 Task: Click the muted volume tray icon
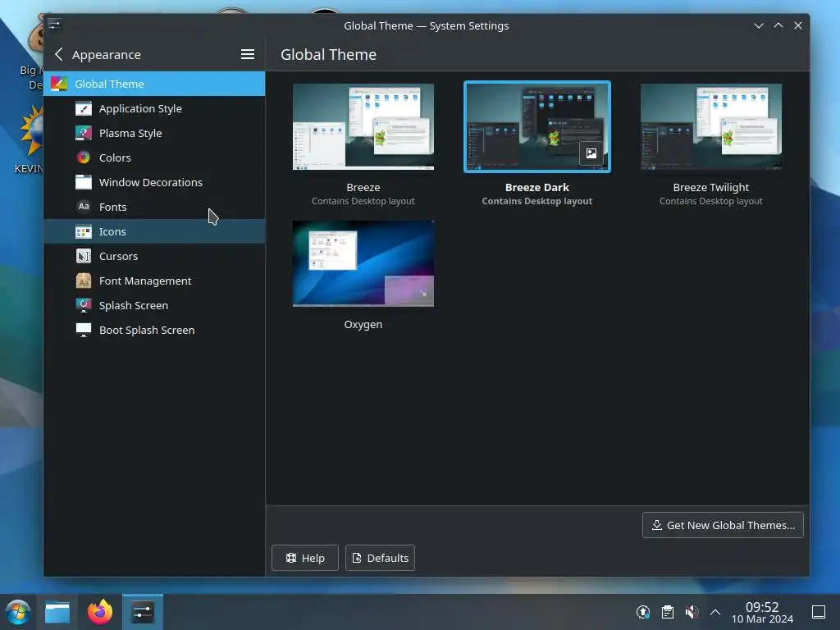[692, 612]
